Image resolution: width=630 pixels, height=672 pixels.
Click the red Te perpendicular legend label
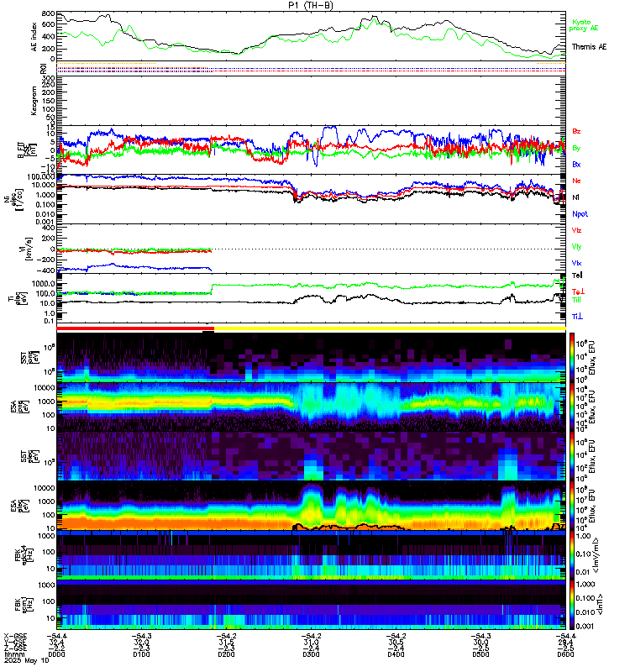click(x=578, y=291)
